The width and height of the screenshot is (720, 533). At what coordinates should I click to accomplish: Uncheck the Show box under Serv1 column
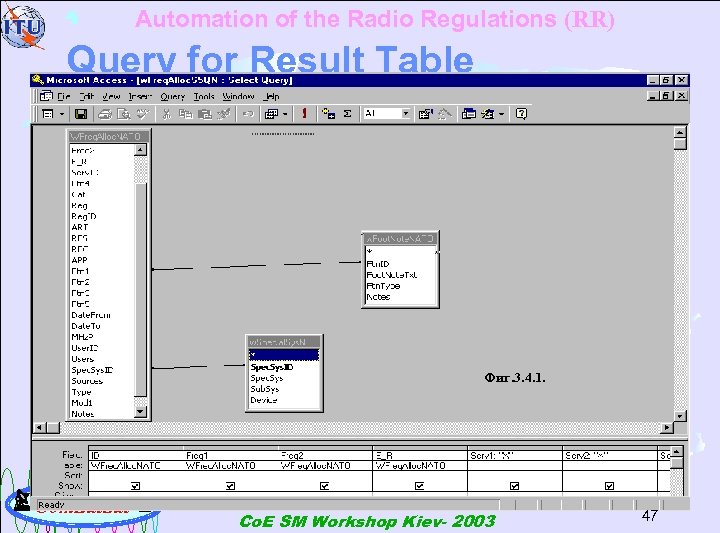pos(514,486)
